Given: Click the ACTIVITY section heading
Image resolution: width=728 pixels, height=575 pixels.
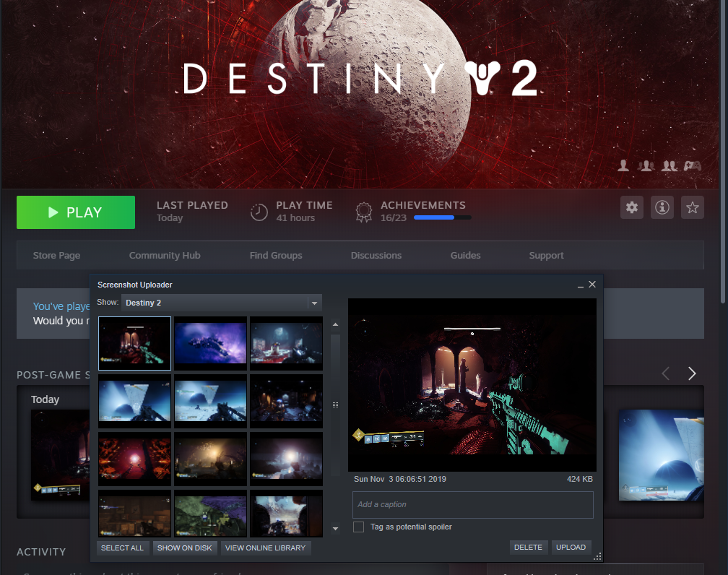Looking at the screenshot, I should pyautogui.click(x=41, y=552).
